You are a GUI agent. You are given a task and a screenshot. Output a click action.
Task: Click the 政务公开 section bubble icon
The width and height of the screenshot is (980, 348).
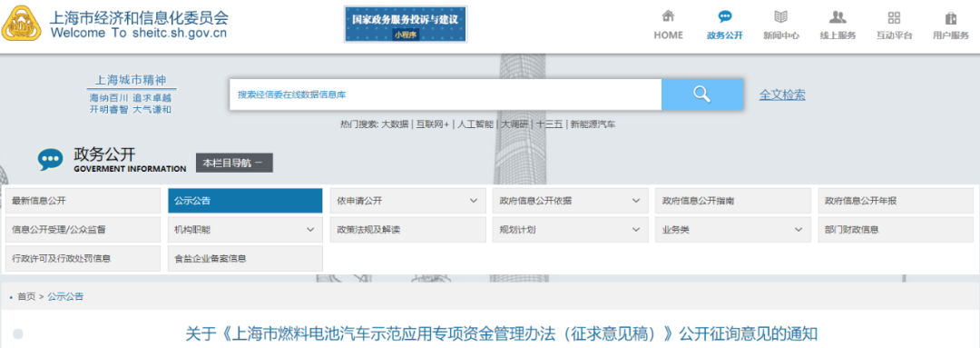click(50, 160)
